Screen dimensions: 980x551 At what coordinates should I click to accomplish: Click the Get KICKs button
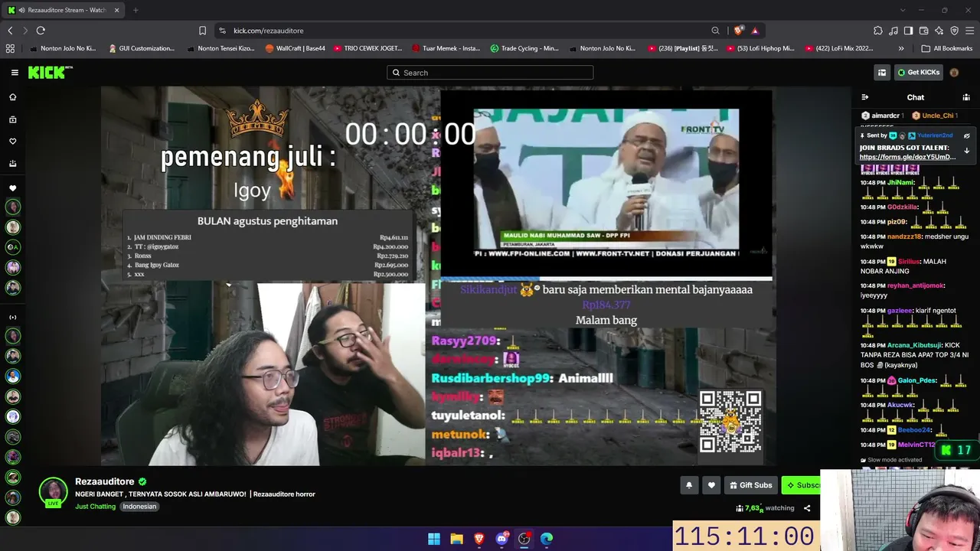919,73
